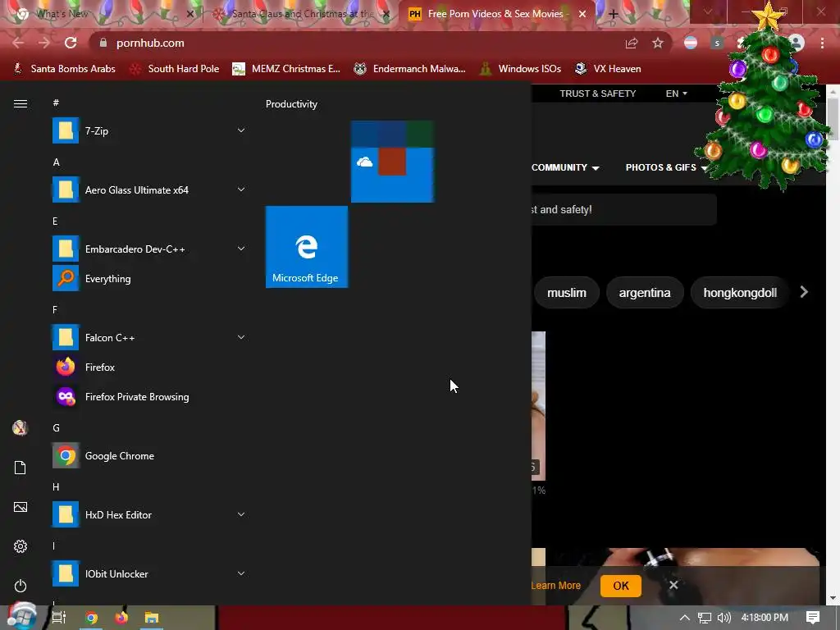Launch Firefox Private Browsing
The width and height of the screenshot is (840, 630).
click(149, 396)
